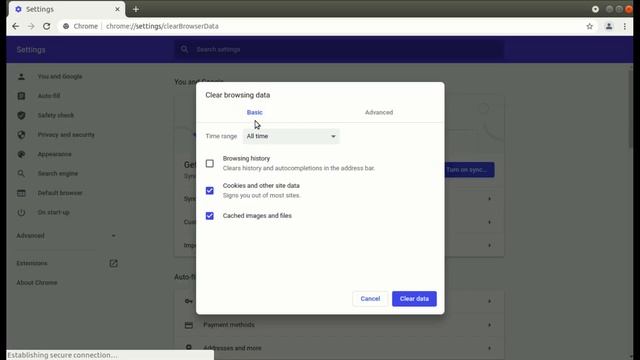Open You and Google settings section
640x360 pixels.
pos(60,76)
